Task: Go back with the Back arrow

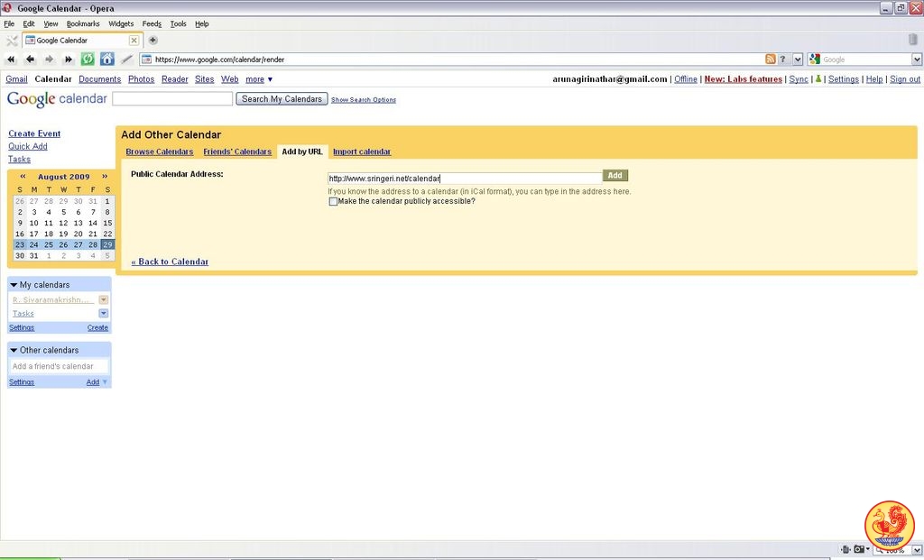Action: [x=30, y=59]
